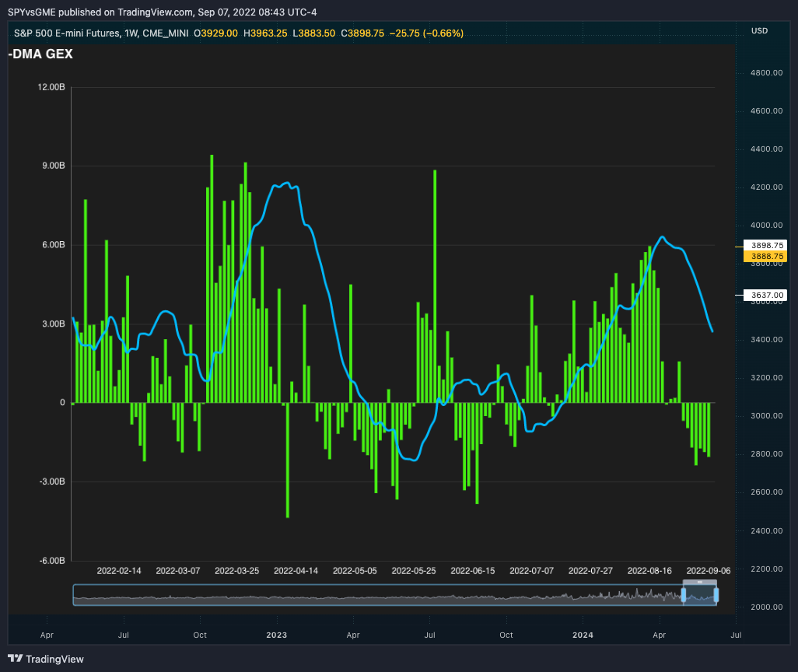Click the unselected grey area of range navigator

[x=376, y=595]
